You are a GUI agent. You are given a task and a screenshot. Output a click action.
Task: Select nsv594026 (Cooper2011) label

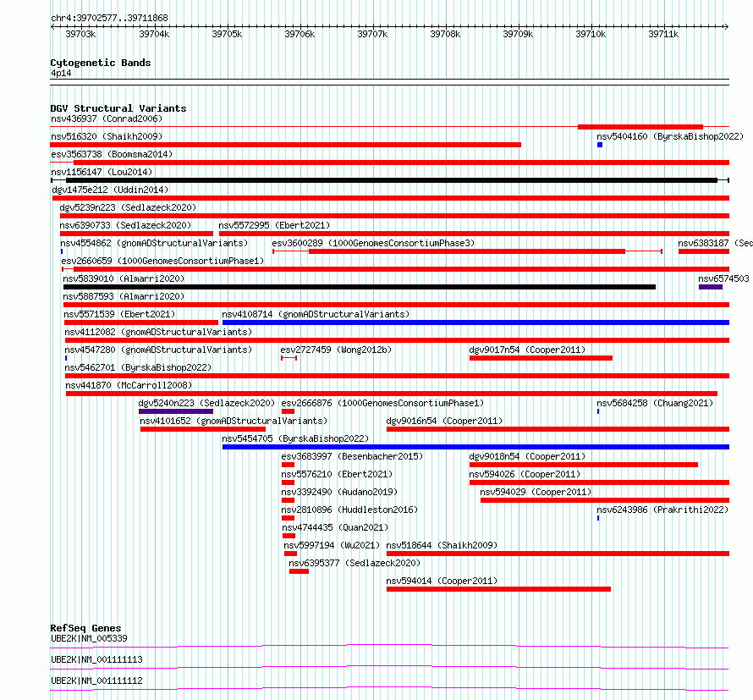coord(525,474)
